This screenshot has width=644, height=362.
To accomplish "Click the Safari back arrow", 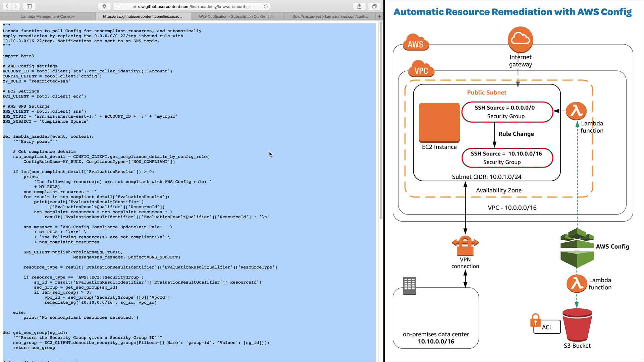I will pyautogui.click(x=7, y=6).
